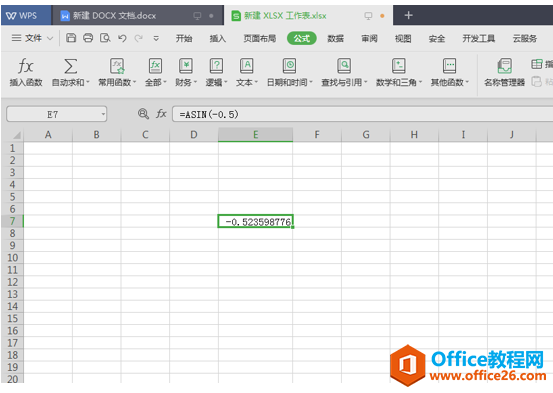Image resolution: width=553 pixels, height=393 pixels.
Task: Select column E header
Action: (255, 134)
